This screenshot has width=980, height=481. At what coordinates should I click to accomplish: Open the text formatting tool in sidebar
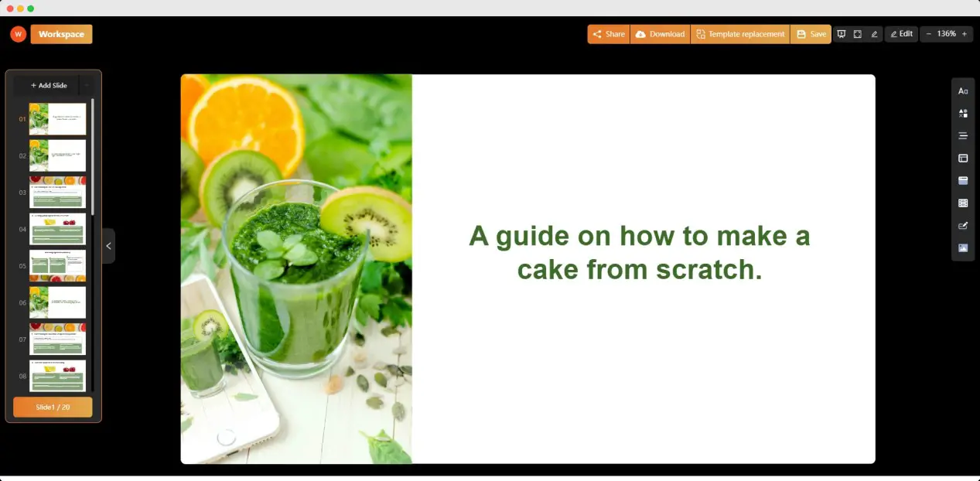click(x=963, y=91)
